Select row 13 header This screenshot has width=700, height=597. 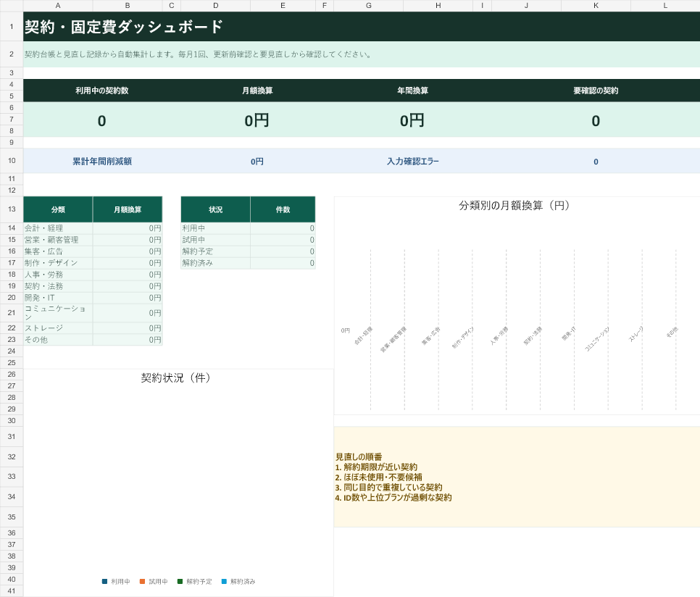[x=12, y=209]
